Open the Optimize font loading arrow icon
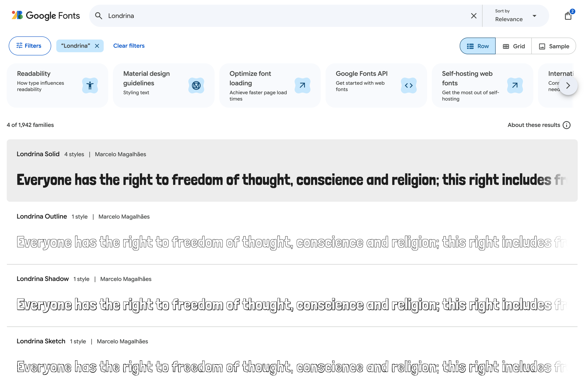 pos(302,86)
